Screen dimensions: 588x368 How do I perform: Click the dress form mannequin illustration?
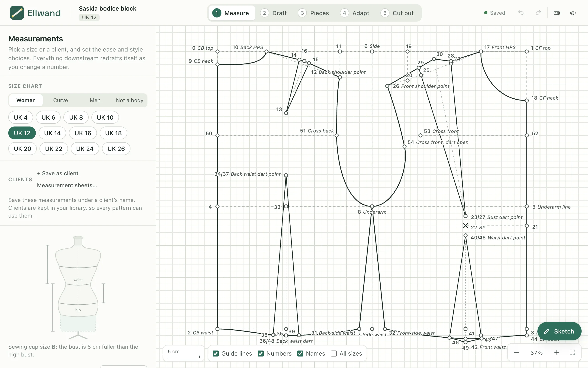(x=78, y=287)
